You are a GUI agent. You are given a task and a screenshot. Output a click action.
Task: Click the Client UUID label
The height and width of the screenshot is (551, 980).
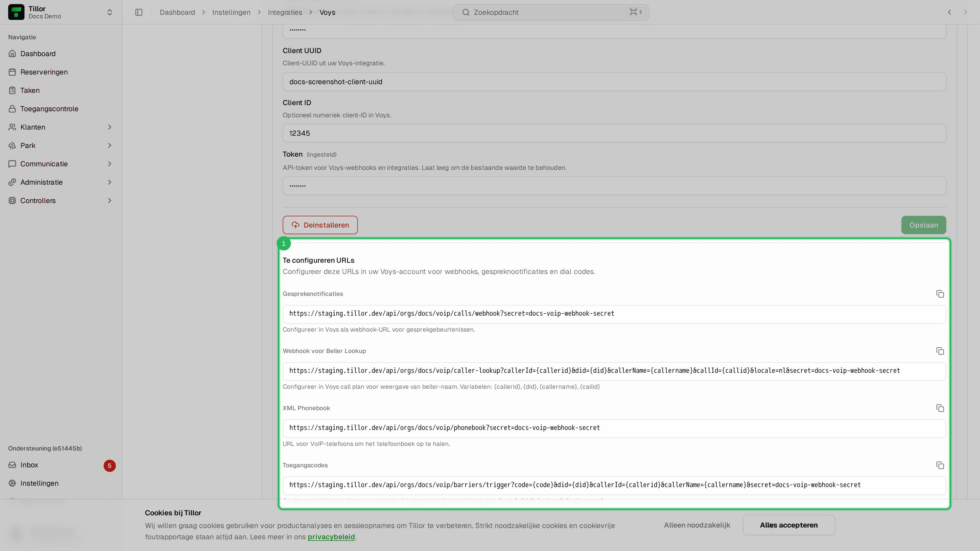(x=302, y=51)
